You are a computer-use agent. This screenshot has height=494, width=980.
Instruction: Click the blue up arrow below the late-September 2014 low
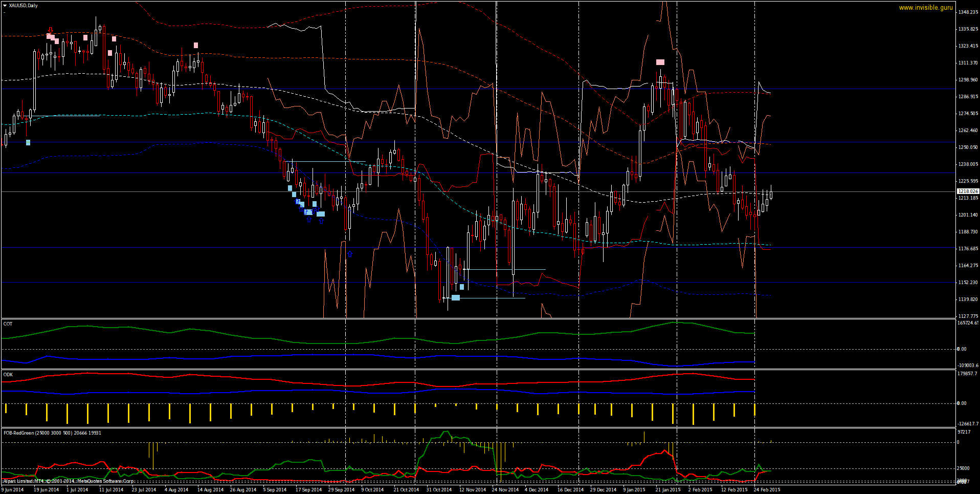tap(350, 254)
